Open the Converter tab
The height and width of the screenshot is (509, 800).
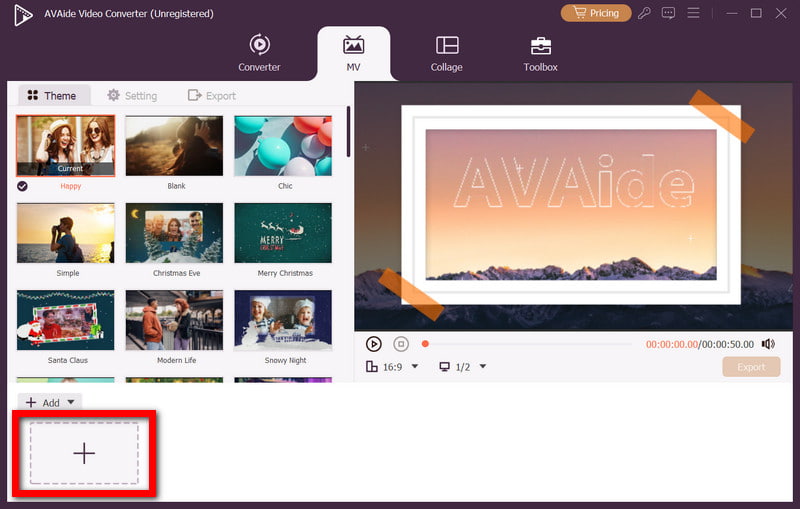259,52
